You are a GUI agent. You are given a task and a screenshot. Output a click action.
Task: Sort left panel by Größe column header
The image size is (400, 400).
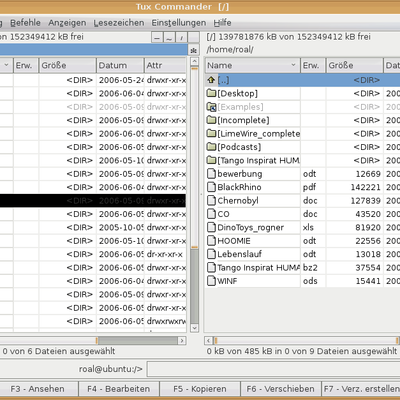tap(67, 65)
